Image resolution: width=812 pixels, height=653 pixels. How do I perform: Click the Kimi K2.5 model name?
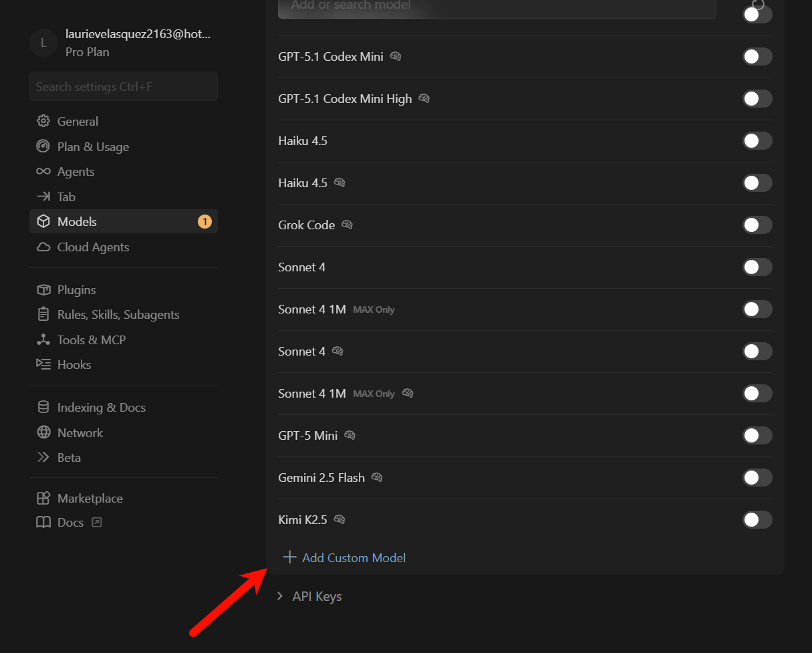click(303, 519)
